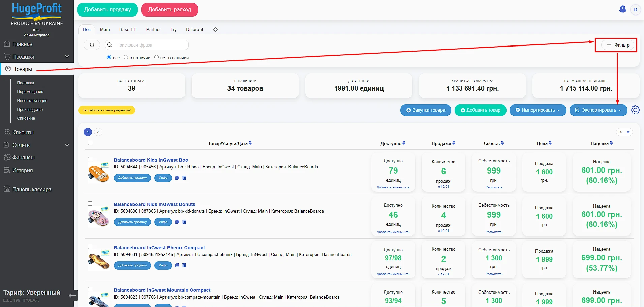Viewport: 644px width, 307px height.
Task: Delete Balanceboard Kids InGwest Boo via trash icon
Action: (x=184, y=178)
